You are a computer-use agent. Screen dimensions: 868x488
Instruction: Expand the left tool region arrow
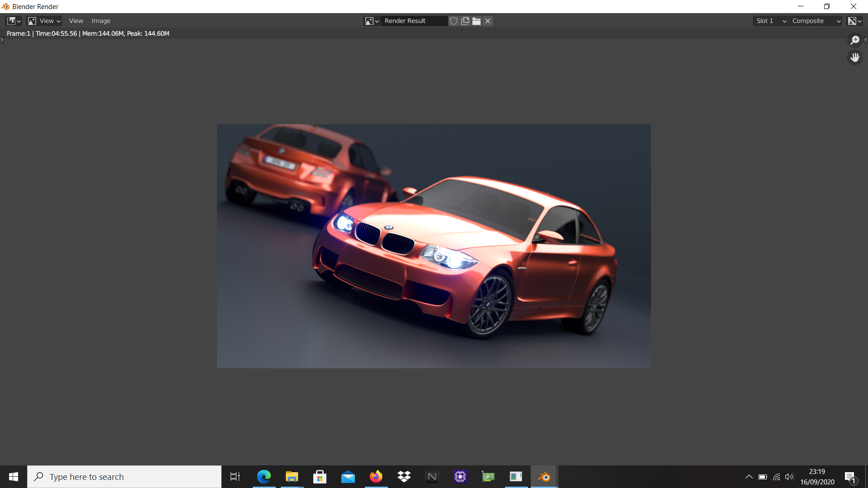pyautogui.click(x=2, y=40)
